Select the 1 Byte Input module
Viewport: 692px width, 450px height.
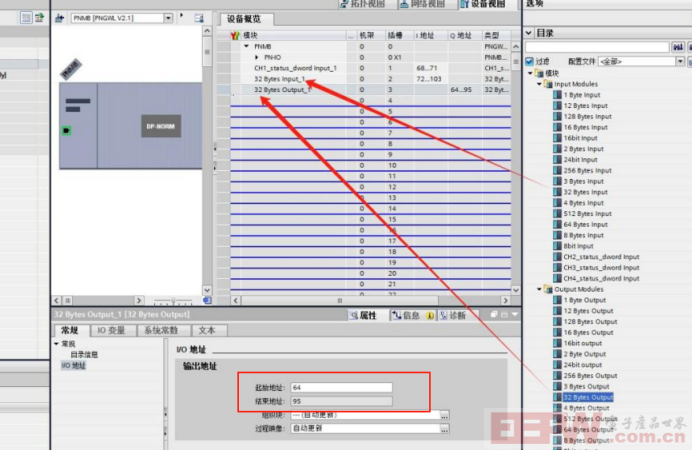581,95
